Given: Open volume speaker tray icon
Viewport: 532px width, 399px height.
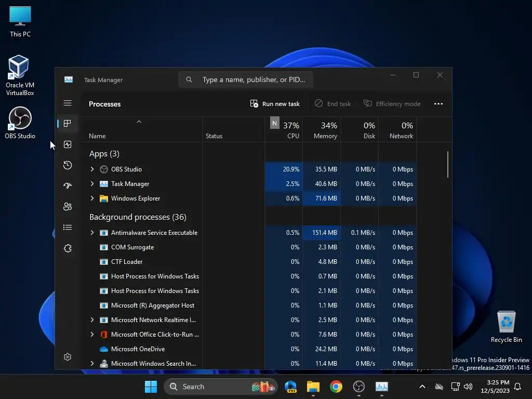Looking at the screenshot, I should (468, 387).
